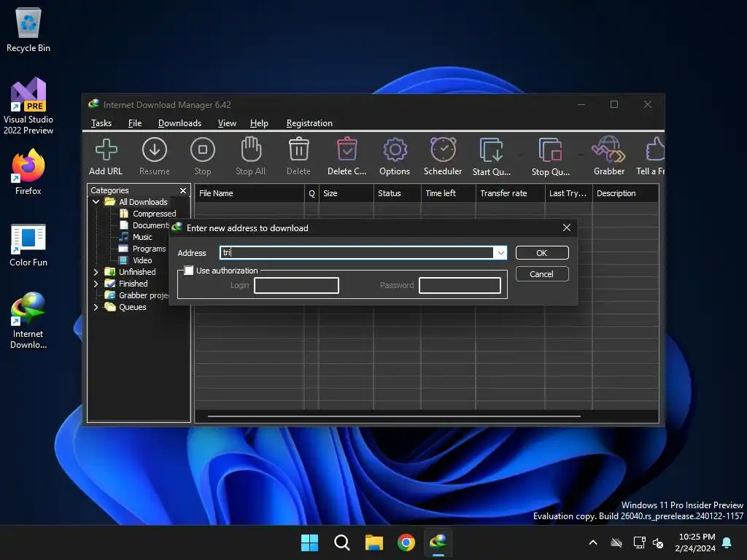The height and width of the screenshot is (560, 747).
Task: Click the Add URL toolbar icon
Action: point(106,149)
